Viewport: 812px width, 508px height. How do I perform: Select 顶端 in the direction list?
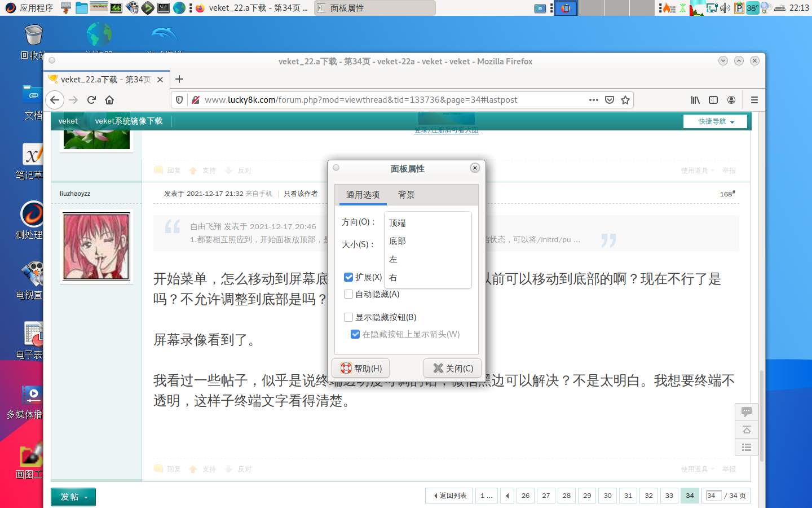[x=427, y=223]
